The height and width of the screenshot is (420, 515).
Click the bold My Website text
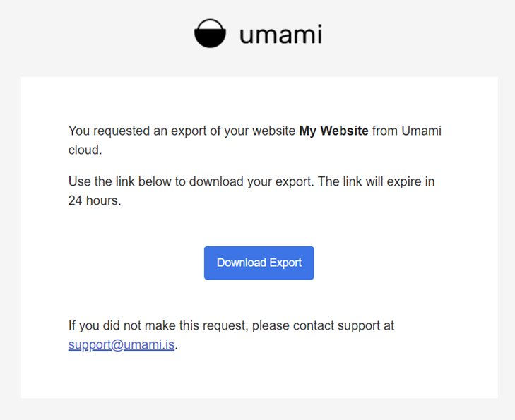[333, 131]
